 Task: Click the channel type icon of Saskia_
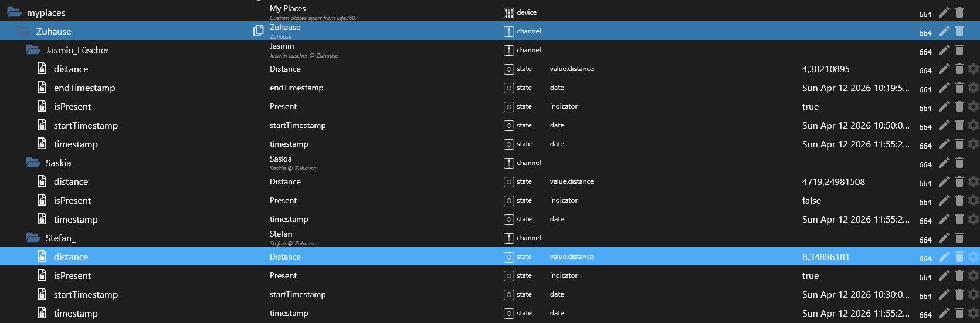click(508, 163)
